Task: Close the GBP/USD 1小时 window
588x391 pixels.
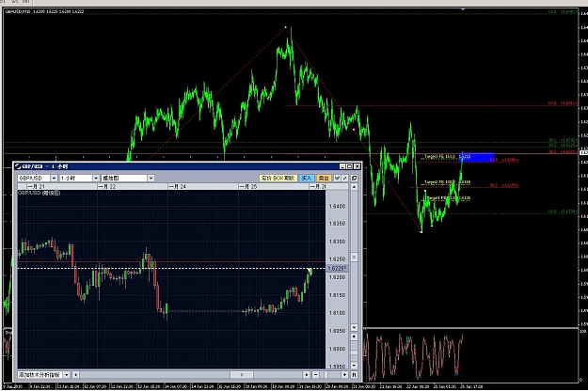Action: [x=357, y=166]
